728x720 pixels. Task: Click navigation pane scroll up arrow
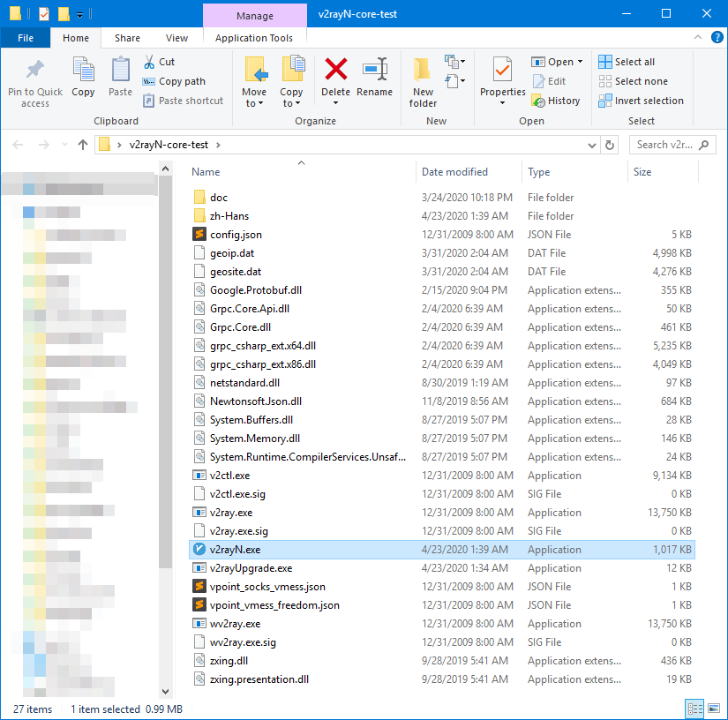(x=165, y=169)
